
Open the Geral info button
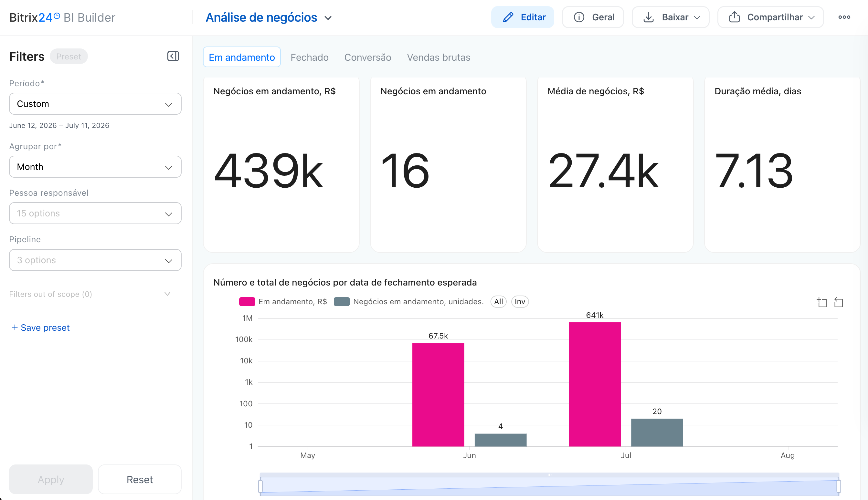pos(593,17)
